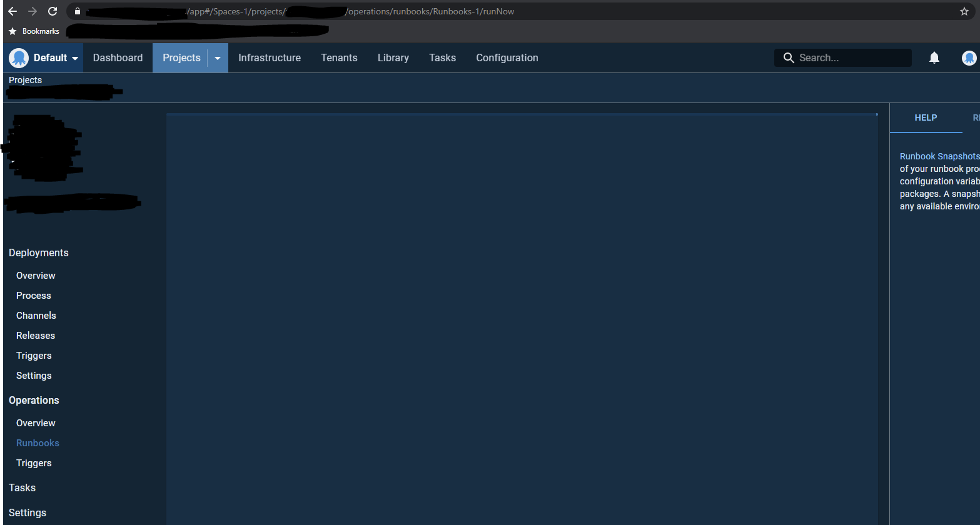
Task: Refresh the page with the reload icon
Action: 52,11
